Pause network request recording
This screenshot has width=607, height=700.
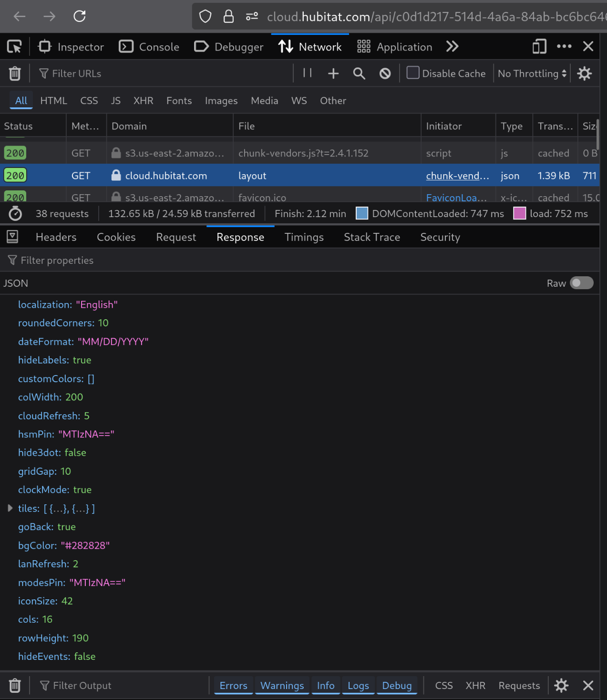308,73
